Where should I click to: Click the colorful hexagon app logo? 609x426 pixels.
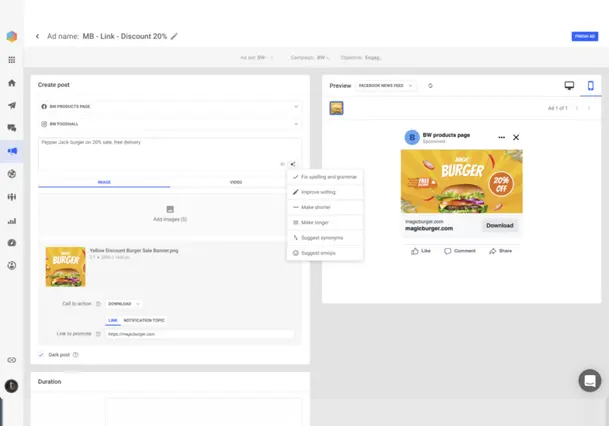point(12,36)
